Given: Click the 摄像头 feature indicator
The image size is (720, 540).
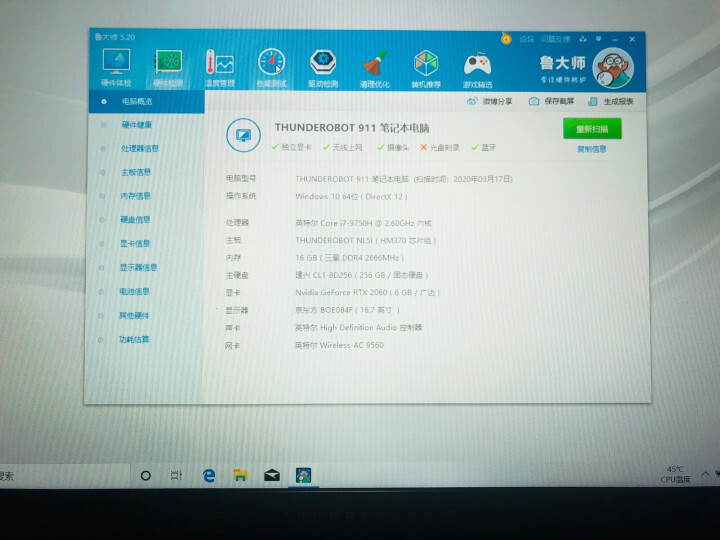Looking at the screenshot, I should coord(393,147).
